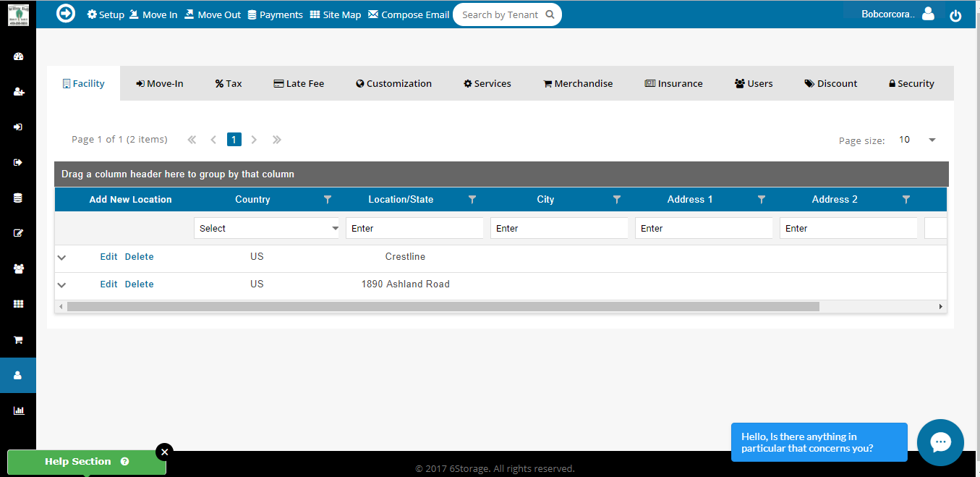Open the Location/State column filter icon
Screen dimensions: 980x477
coord(472,199)
